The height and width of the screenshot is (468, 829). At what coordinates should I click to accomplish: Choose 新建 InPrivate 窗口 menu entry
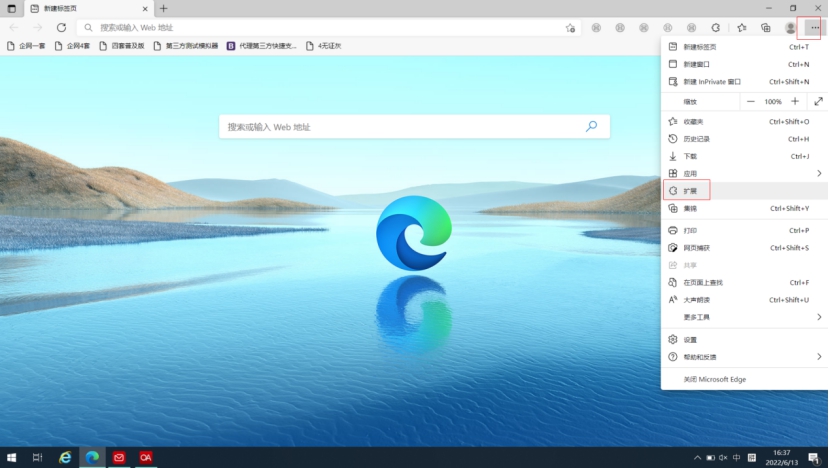[712, 82]
